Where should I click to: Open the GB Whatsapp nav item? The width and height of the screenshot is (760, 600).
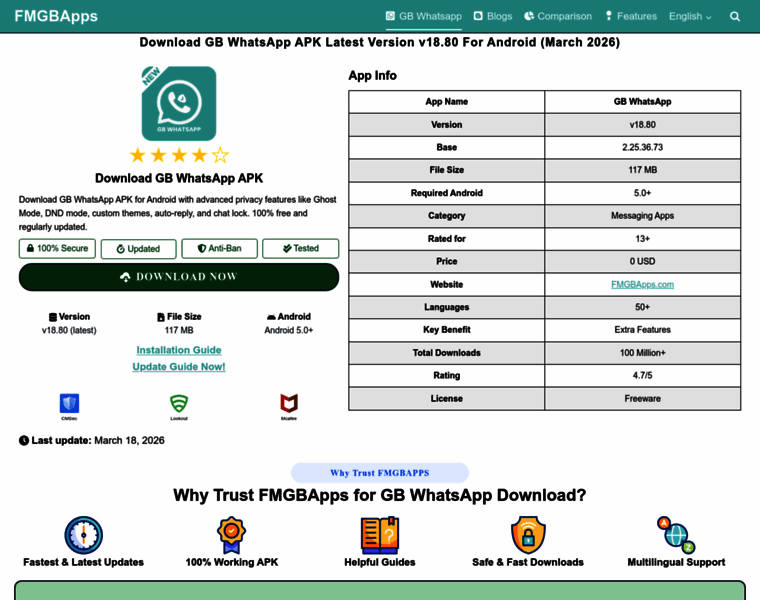pos(424,16)
